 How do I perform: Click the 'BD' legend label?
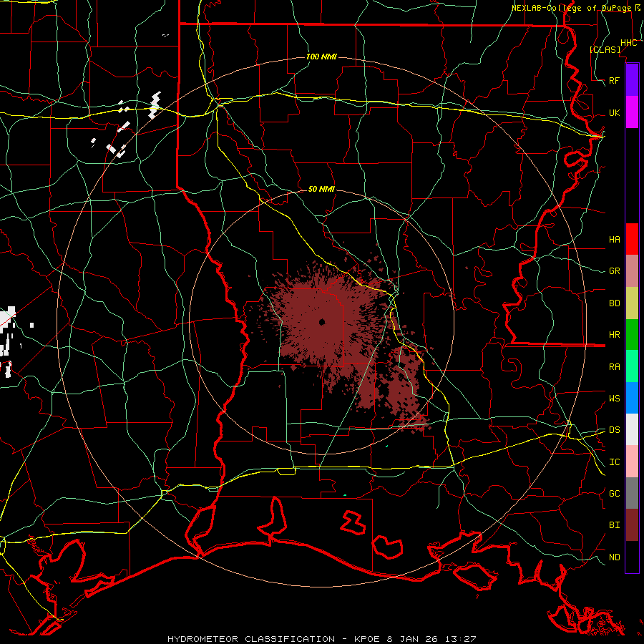click(615, 303)
